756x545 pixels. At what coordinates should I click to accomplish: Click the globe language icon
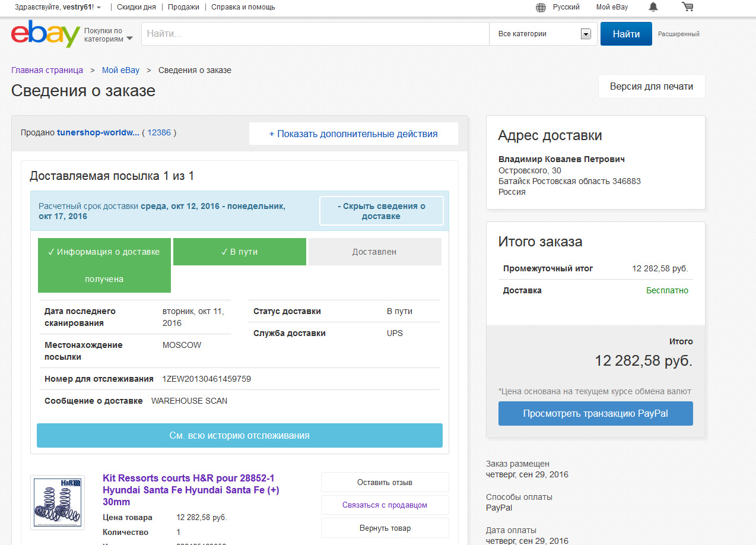click(x=541, y=7)
